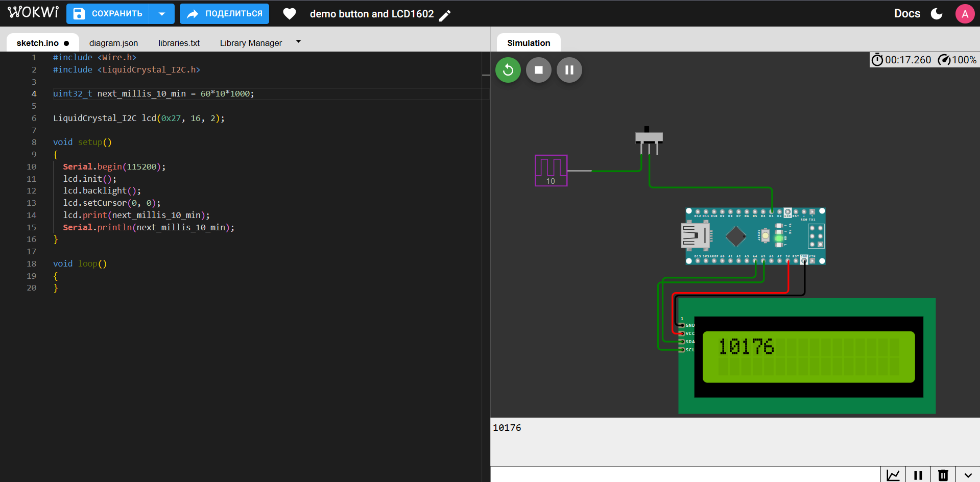Restart the simulation with green button
Viewport: 980px width, 482px height.
click(x=508, y=70)
